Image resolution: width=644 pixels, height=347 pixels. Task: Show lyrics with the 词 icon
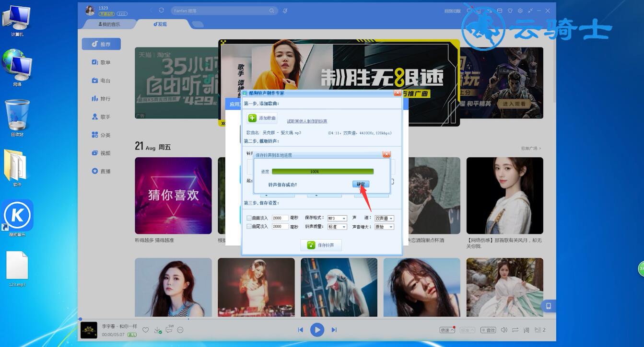(x=526, y=330)
